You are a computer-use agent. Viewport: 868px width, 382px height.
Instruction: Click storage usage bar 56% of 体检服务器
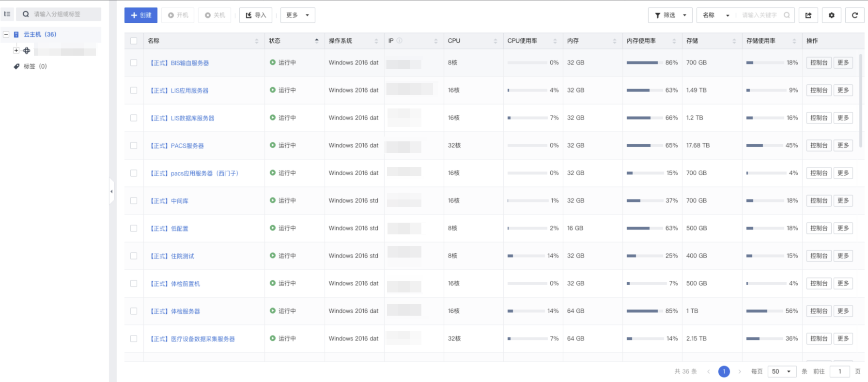pyautogui.click(x=764, y=311)
